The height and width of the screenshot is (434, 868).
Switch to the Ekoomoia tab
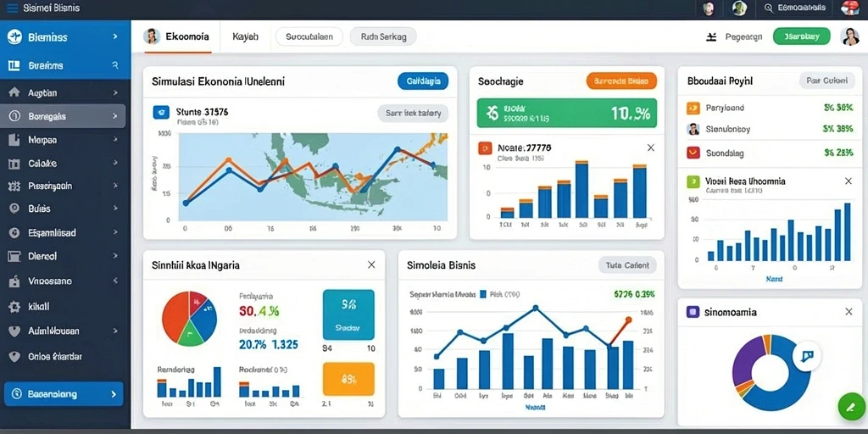tap(178, 37)
